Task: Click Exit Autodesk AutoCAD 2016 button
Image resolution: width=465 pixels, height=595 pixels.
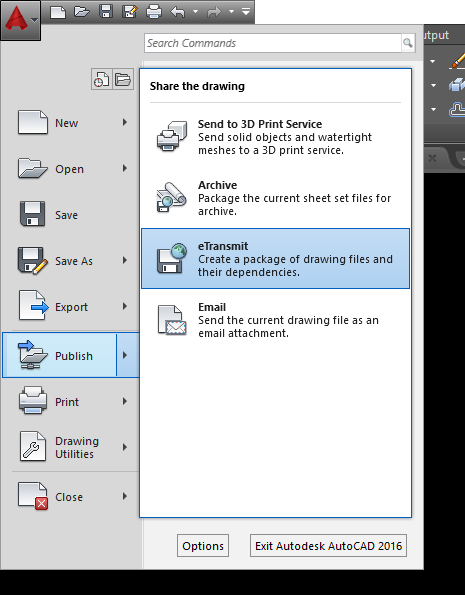Action: [x=328, y=546]
